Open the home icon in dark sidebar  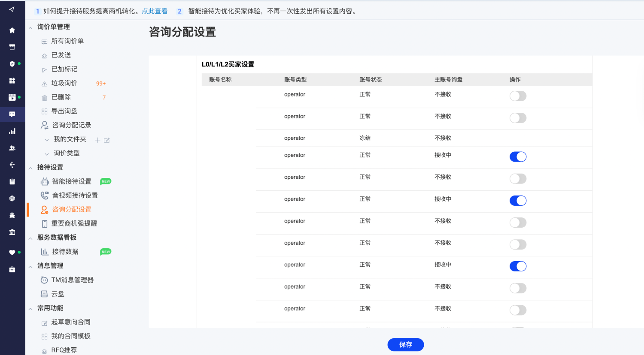click(x=12, y=30)
